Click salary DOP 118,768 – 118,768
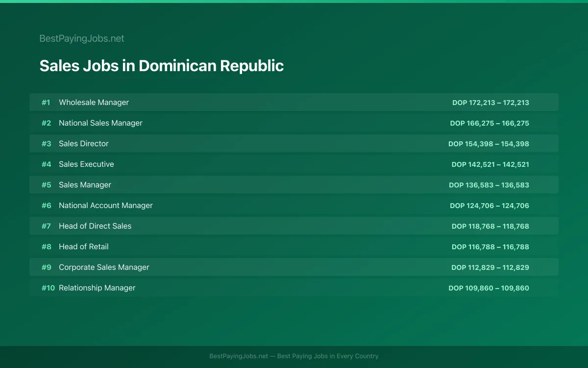 click(x=490, y=226)
